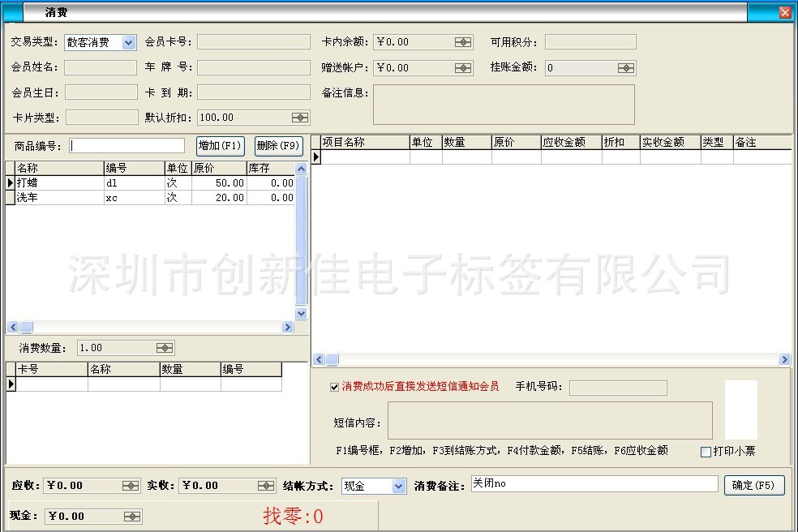Expand the 结帐方式 payment dropdown

click(398, 487)
